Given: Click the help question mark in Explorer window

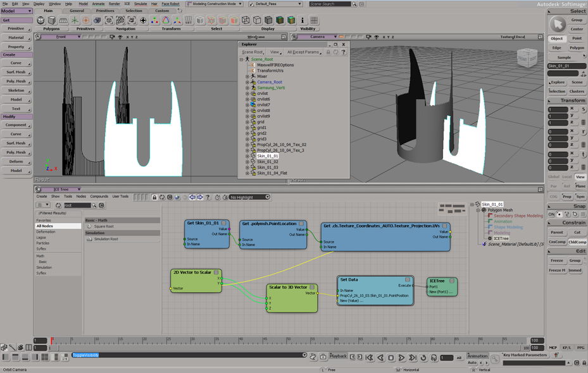Looking at the screenshot, I should [x=343, y=52].
